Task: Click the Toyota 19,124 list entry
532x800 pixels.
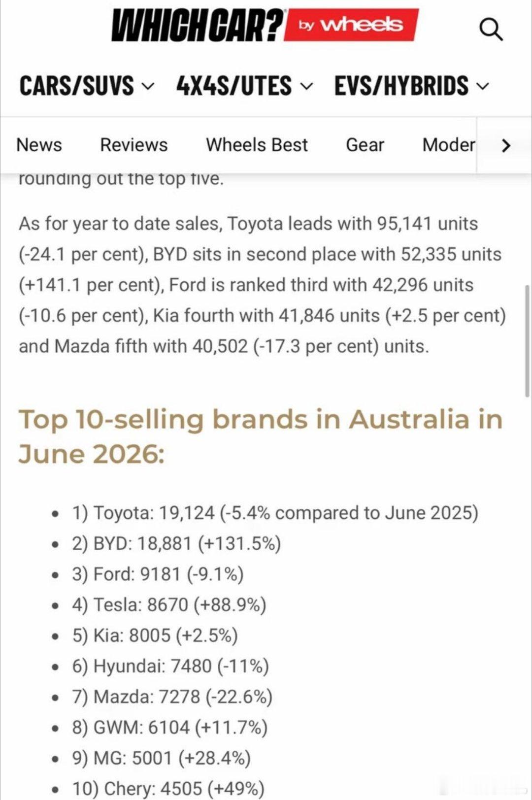Action: pyautogui.click(x=275, y=513)
